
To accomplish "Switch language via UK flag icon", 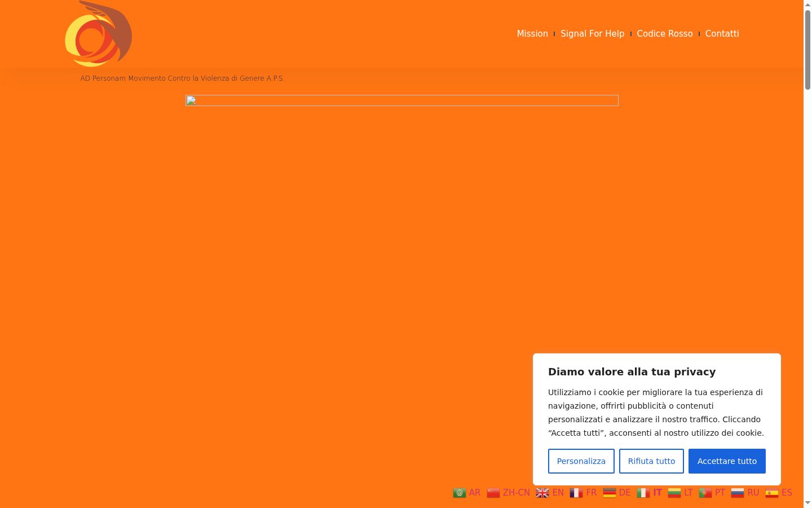I will click(x=542, y=493).
